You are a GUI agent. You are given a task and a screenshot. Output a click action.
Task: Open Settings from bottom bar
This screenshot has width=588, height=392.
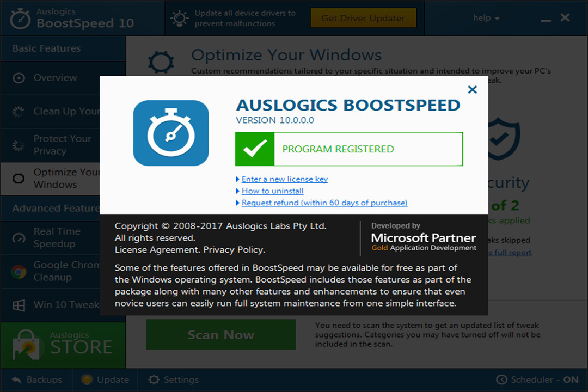[x=173, y=379]
